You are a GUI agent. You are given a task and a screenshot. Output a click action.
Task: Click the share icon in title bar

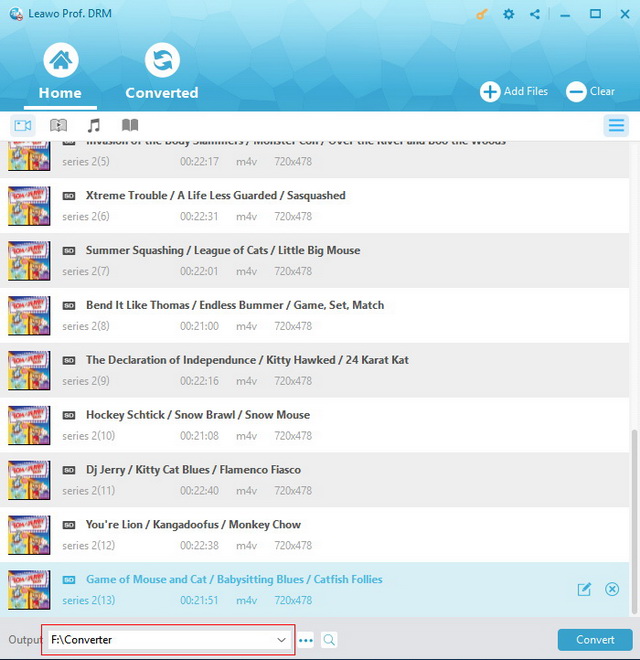point(535,14)
